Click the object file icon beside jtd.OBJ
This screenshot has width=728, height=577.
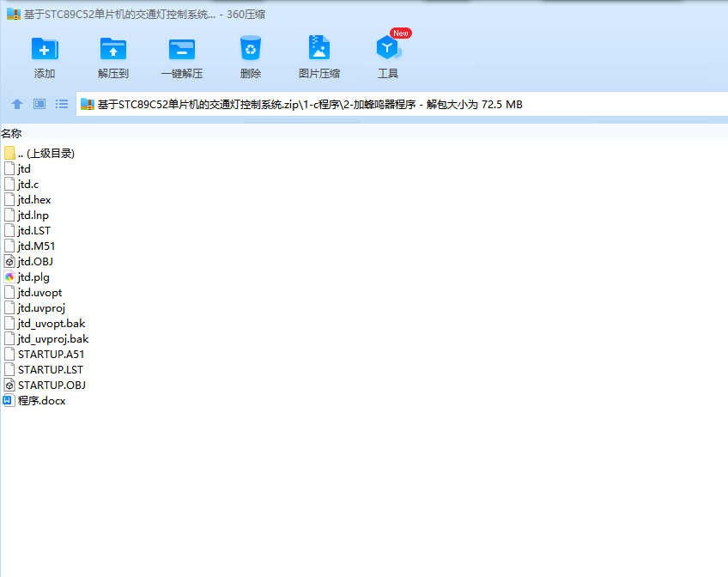tap(9, 262)
